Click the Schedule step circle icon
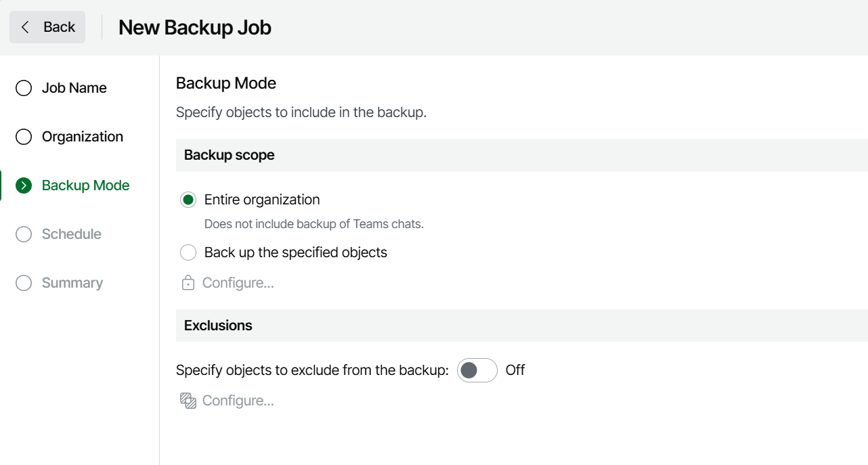The image size is (868, 465). coord(24,234)
